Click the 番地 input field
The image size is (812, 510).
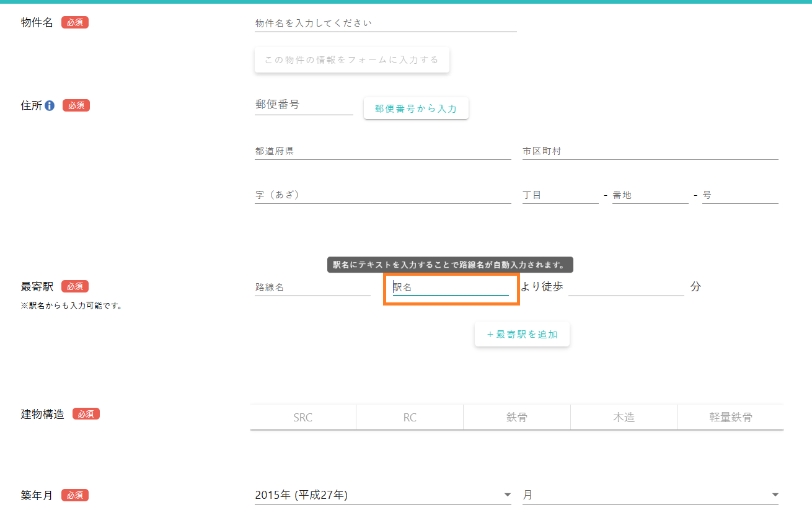point(650,195)
